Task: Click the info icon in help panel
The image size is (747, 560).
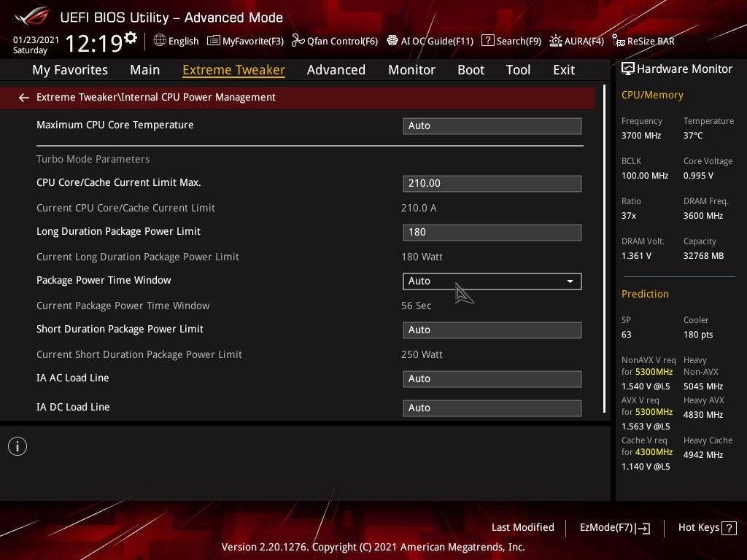Action: pos(18,446)
